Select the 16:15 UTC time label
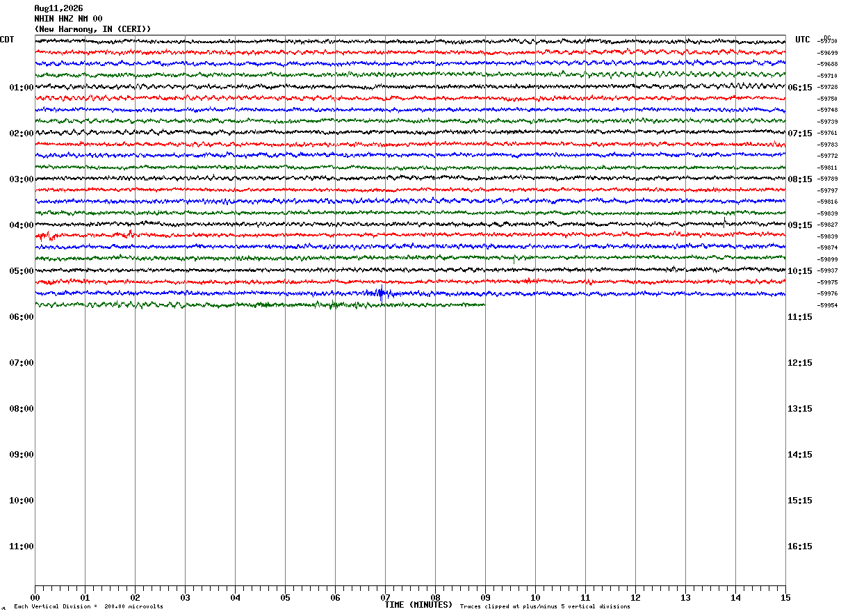 pos(800,546)
